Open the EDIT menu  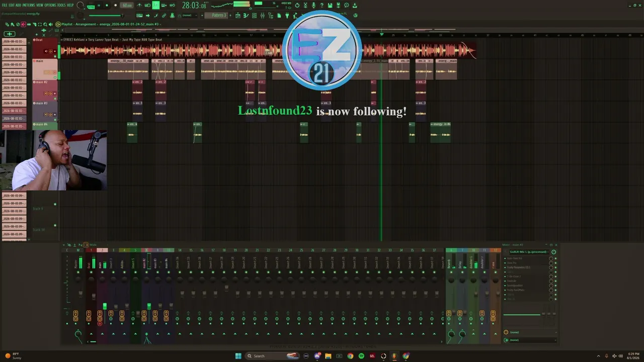12,5
